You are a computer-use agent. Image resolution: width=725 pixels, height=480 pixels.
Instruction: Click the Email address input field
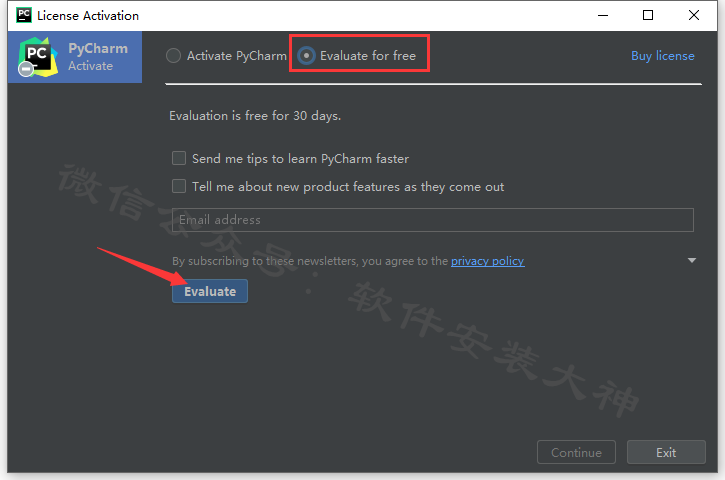(433, 220)
